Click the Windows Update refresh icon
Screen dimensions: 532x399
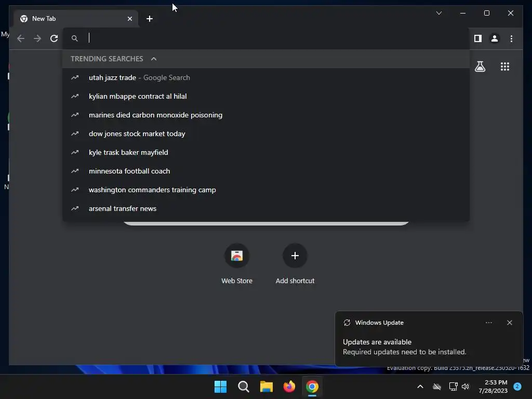coord(347,323)
